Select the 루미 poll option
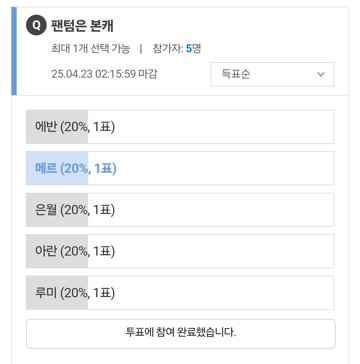The image size is (360, 364). point(180,293)
